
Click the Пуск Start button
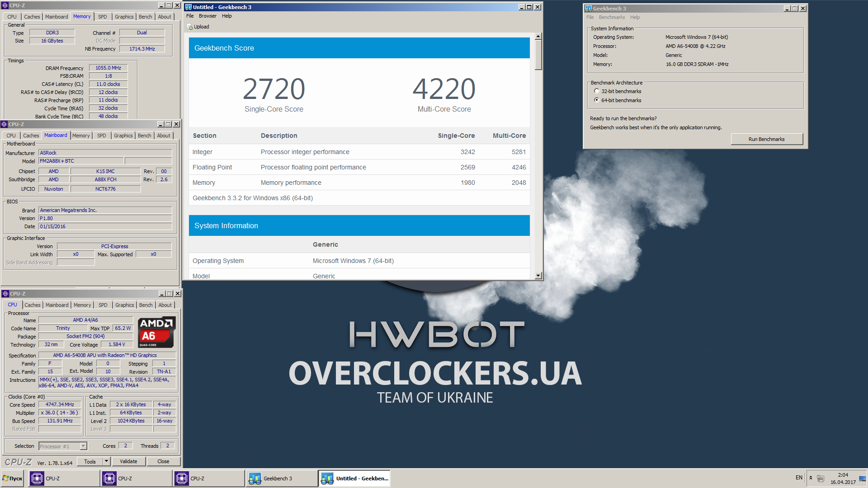click(13, 479)
